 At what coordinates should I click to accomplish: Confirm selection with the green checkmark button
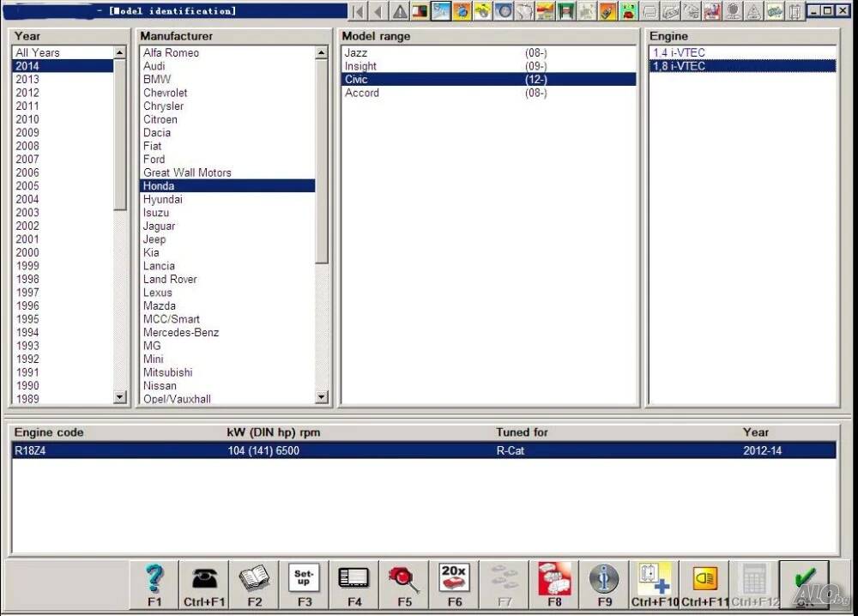(805, 584)
